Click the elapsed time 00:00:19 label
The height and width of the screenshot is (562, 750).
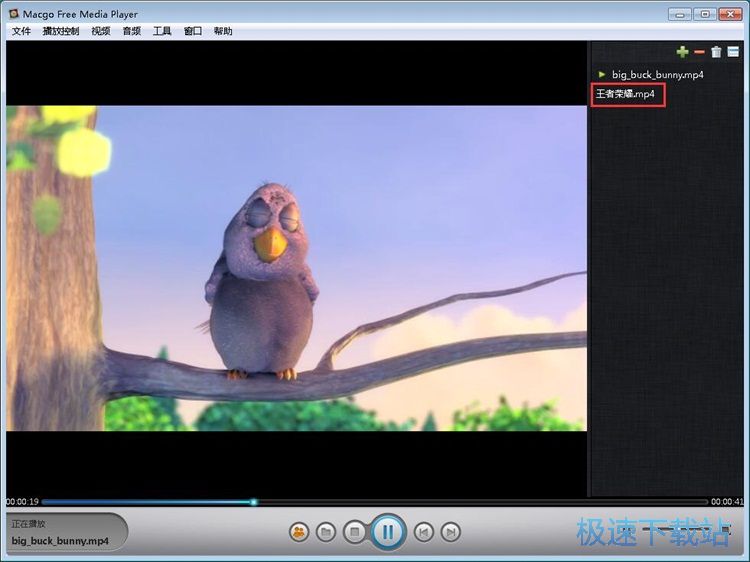pyautogui.click(x=22, y=502)
